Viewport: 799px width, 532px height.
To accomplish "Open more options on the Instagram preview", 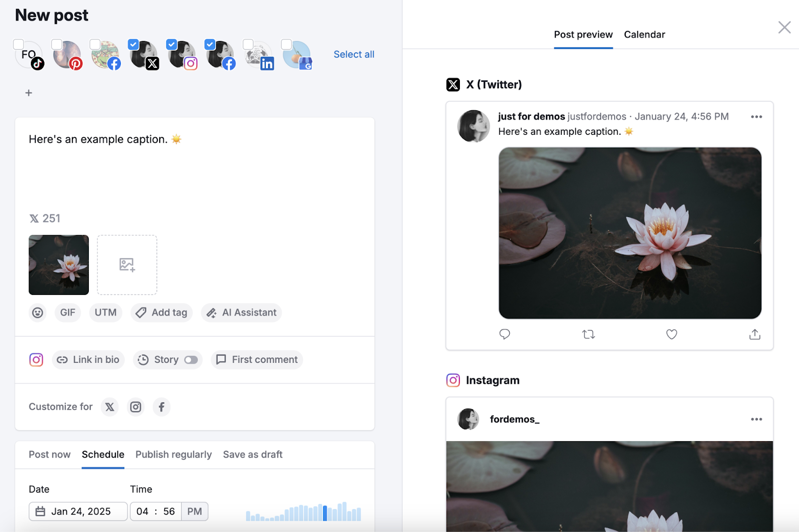I will [x=756, y=419].
